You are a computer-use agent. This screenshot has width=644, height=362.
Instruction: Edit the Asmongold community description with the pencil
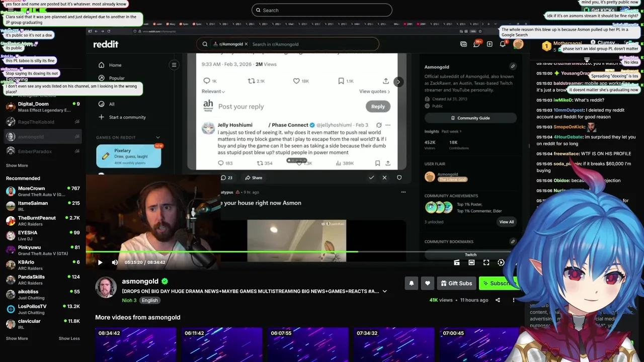pyautogui.click(x=513, y=66)
